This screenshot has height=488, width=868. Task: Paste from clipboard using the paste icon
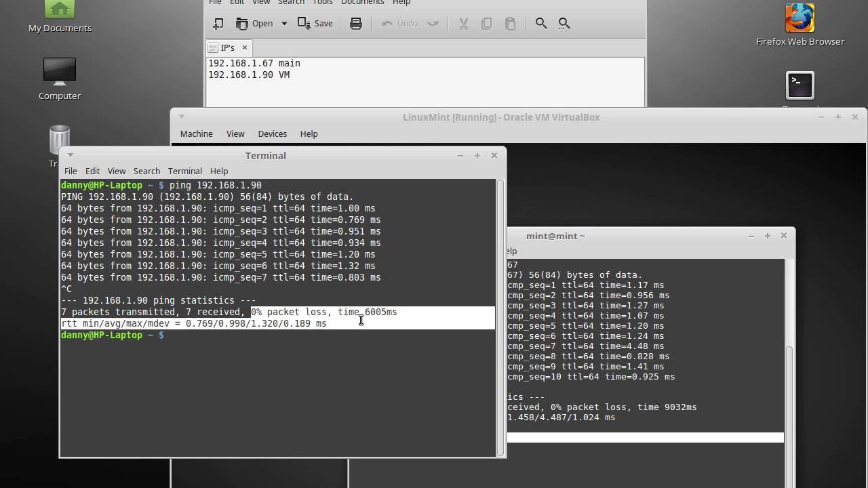click(510, 23)
